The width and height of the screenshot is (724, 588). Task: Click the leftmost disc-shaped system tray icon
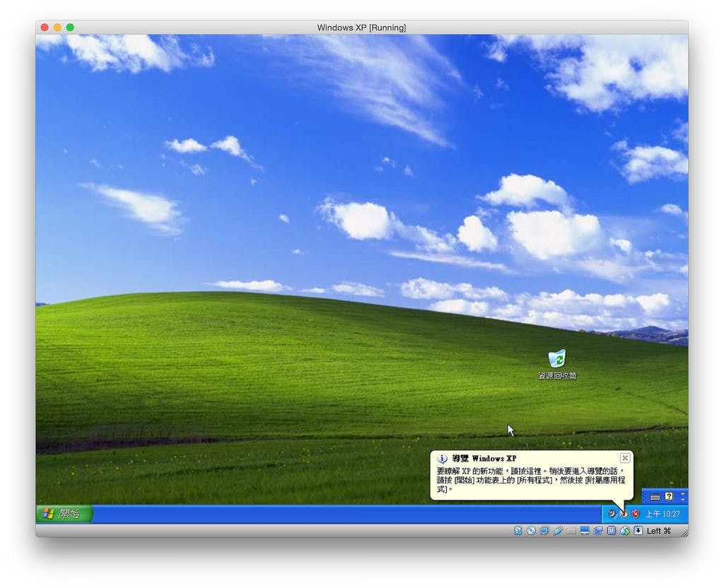tap(612, 514)
